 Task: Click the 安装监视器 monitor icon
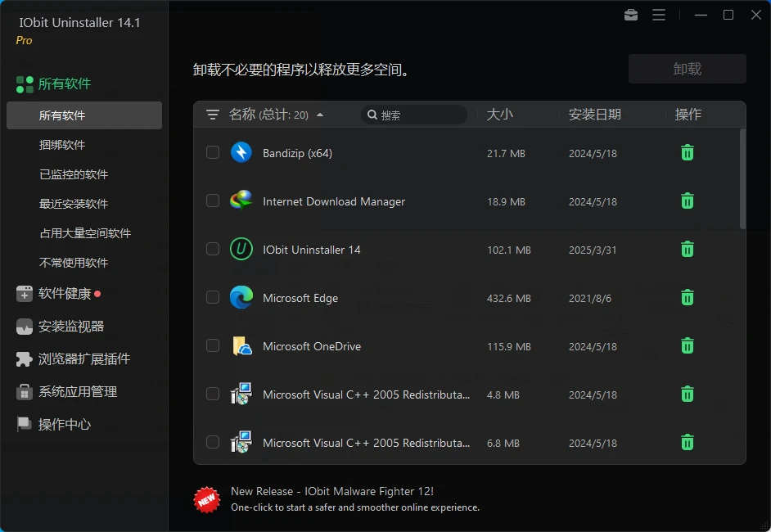(24, 327)
